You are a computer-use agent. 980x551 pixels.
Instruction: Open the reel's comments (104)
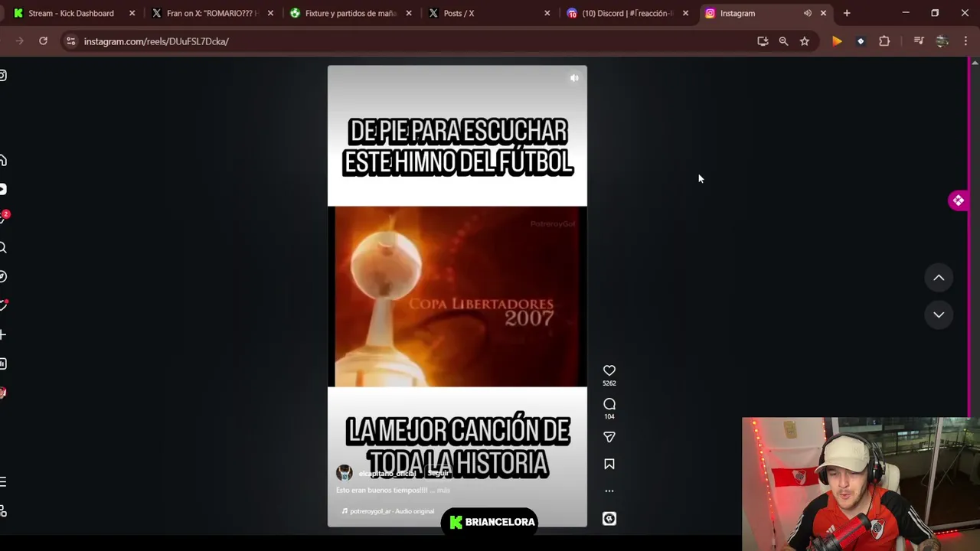pos(609,404)
